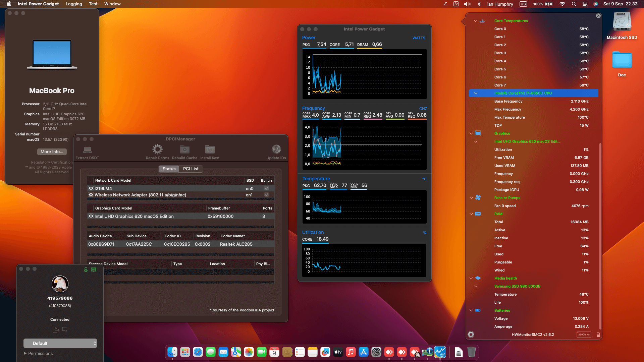Screen dimensions: 644x362
Task: Click the thermometer icon beside Core Temperatures
Action: [x=482, y=21]
